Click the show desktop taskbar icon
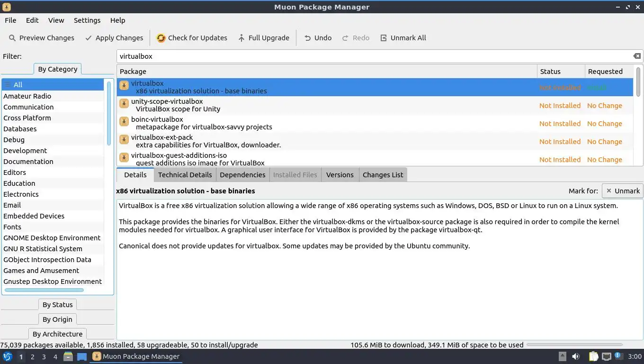Image resolution: width=644 pixels, height=364 pixels. point(82,356)
